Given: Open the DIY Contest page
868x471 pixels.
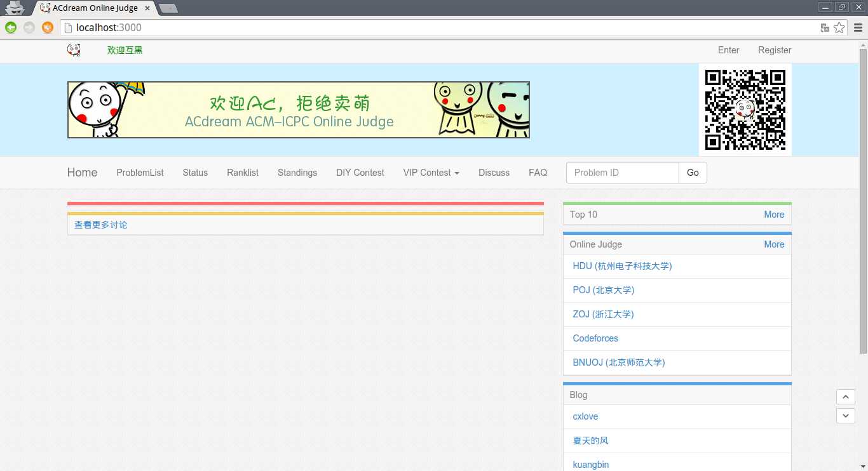Looking at the screenshot, I should (x=360, y=173).
